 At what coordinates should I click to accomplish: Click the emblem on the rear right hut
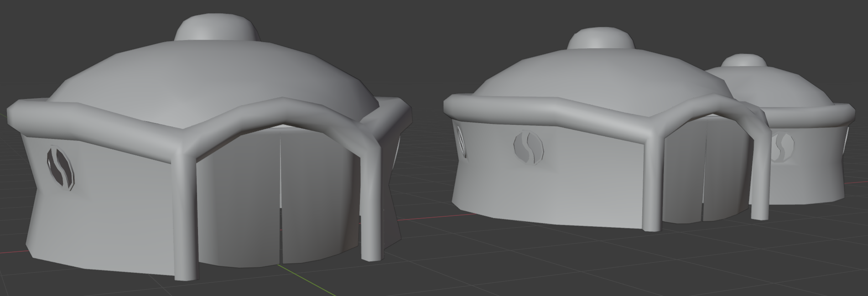[x=783, y=148]
